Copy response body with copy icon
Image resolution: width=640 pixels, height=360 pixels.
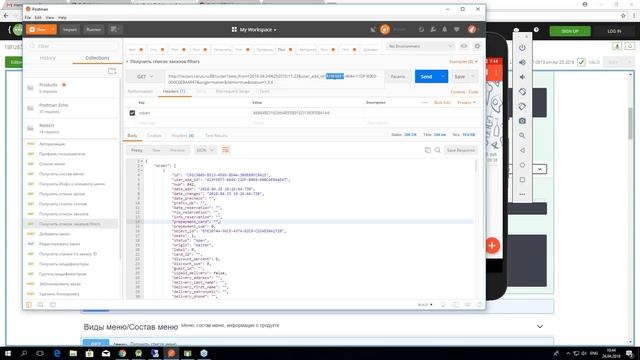pos(428,150)
